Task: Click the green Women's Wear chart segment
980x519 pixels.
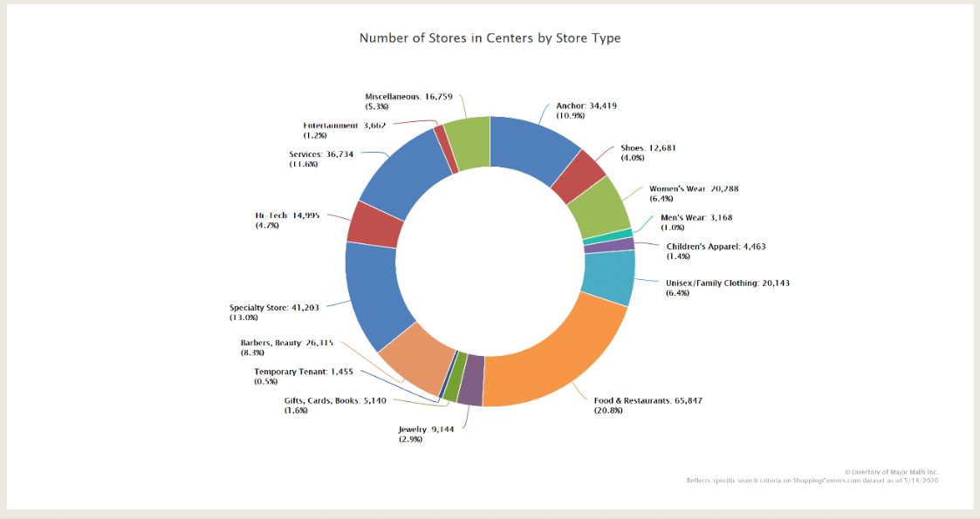Action: (x=599, y=209)
